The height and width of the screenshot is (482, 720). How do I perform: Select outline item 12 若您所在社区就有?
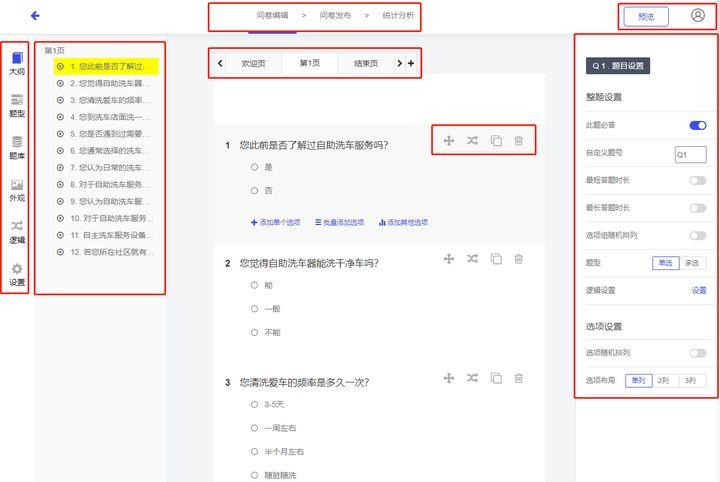tap(106, 252)
